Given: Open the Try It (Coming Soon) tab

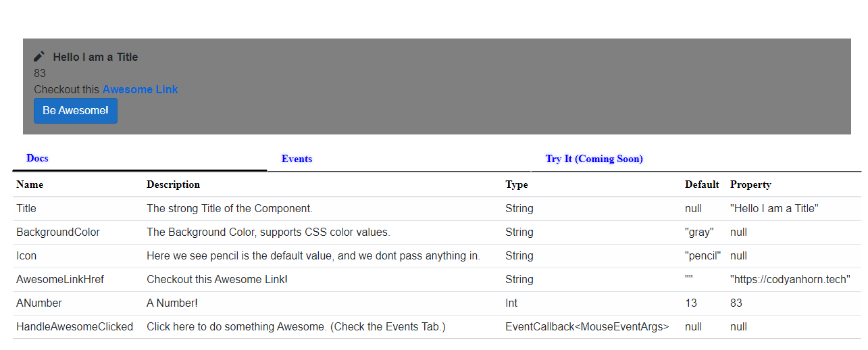Looking at the screenshot, I should (x=594, y=159).
